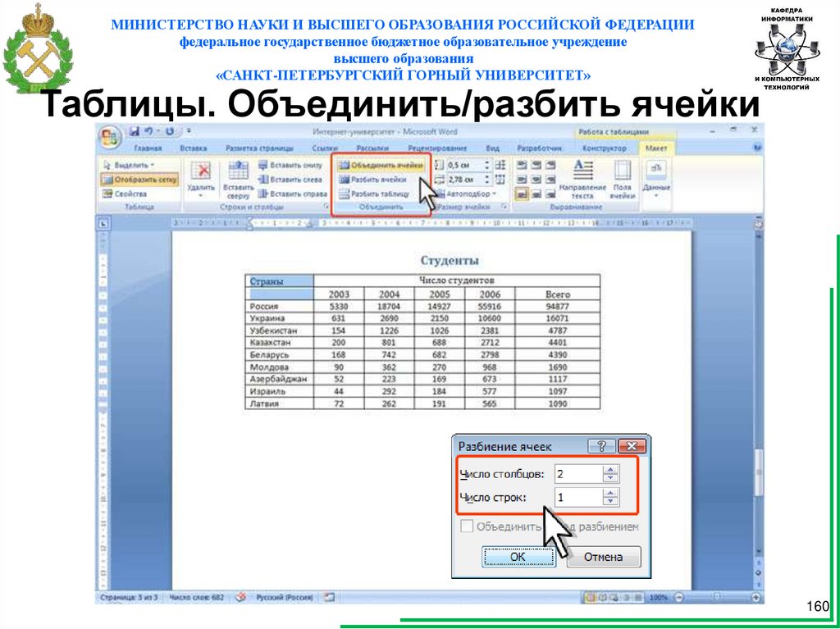Click Разбить ячейки in ribbon
This screenshot has width=840, height=629.
(x=373, y=180)
